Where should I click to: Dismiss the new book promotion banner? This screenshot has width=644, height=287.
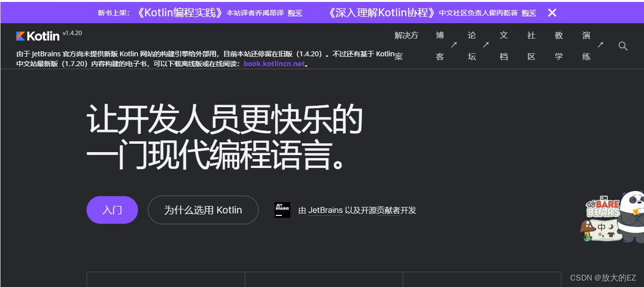click(x=552, y=13)
